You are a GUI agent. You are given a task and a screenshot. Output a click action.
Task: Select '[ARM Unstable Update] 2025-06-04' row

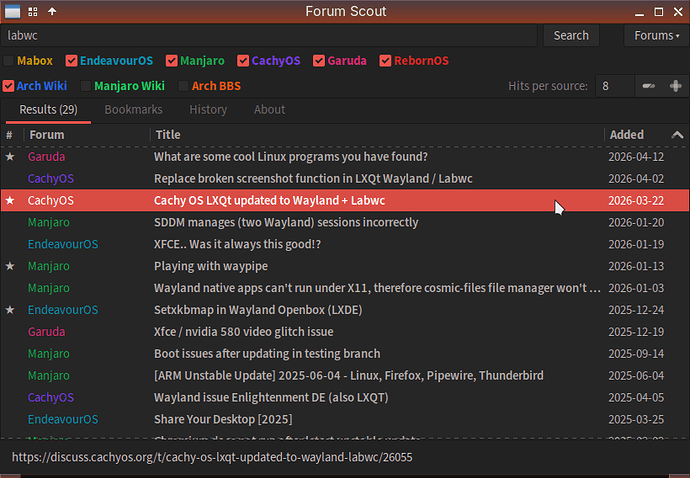(x=345, y=375)
